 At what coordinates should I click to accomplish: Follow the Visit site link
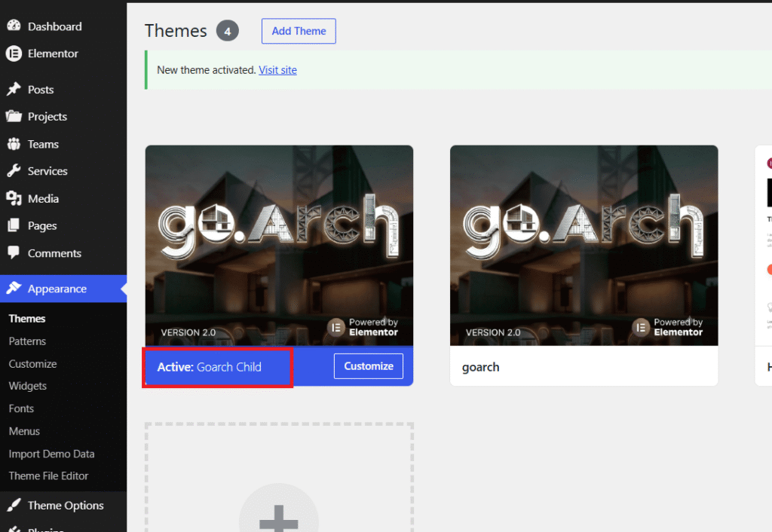[277, 70]
